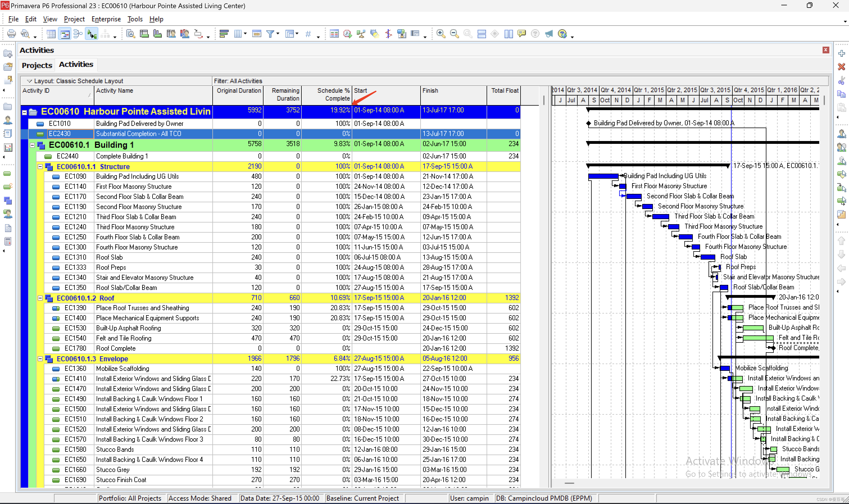The width and height of the screenshot is (849, 504).
Task: Click the Original Duration column header
Action: click(x=239, y=91)
